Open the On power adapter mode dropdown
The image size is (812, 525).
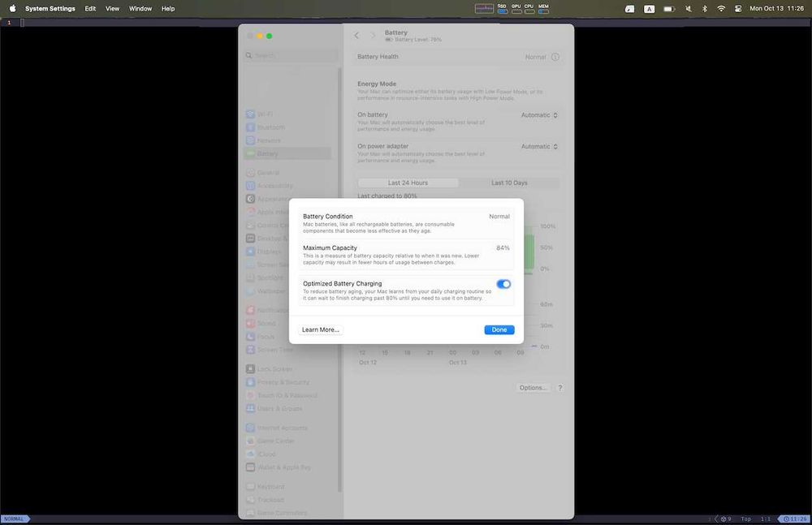coord(539,147)
